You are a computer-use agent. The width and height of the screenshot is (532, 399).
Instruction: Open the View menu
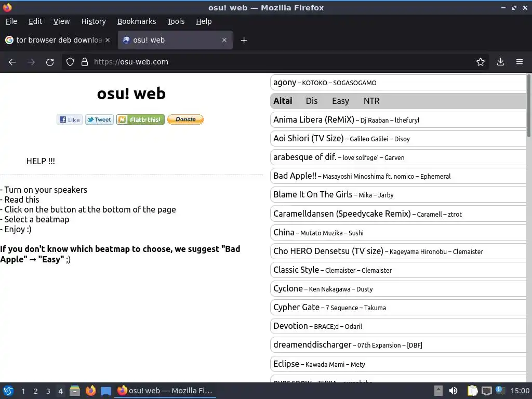click(x=61, y=21)
